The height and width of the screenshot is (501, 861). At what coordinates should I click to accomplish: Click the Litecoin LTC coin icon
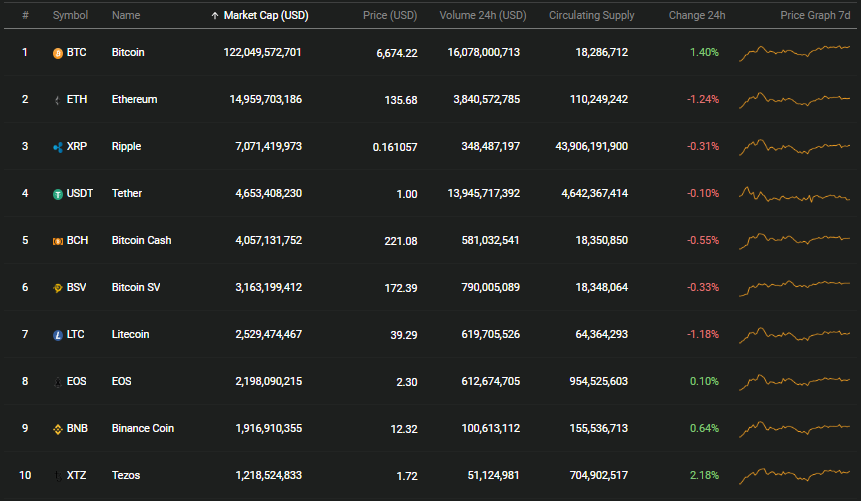coord(58,335)
